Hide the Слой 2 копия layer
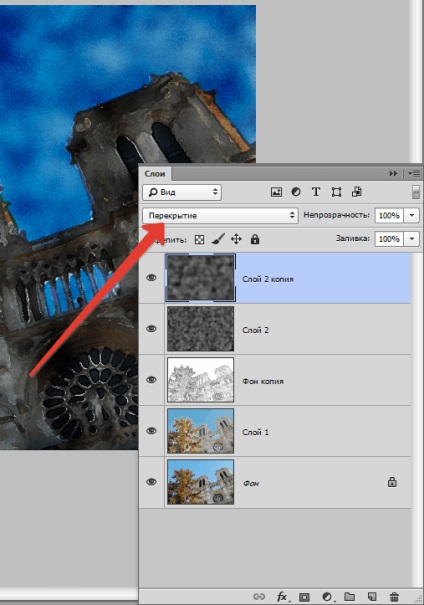The height and width of the screenshot is (605, 424). point(151,278)
